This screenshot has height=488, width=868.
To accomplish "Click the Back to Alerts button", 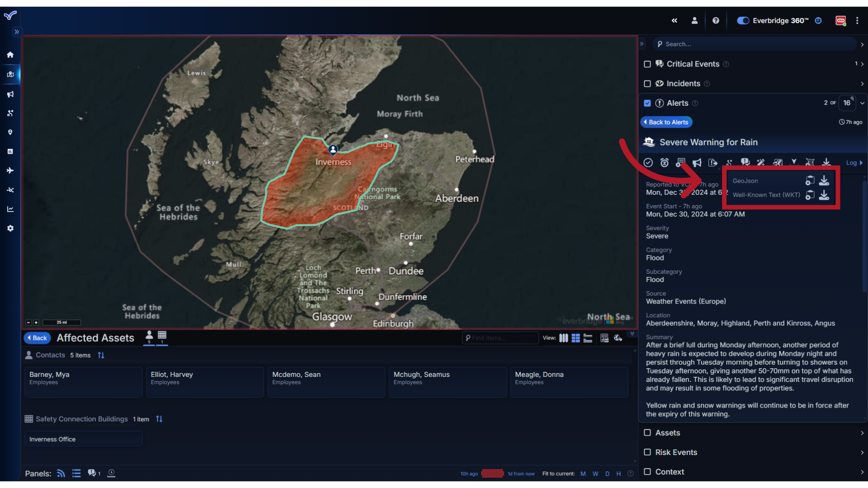I will click(666, 122).
